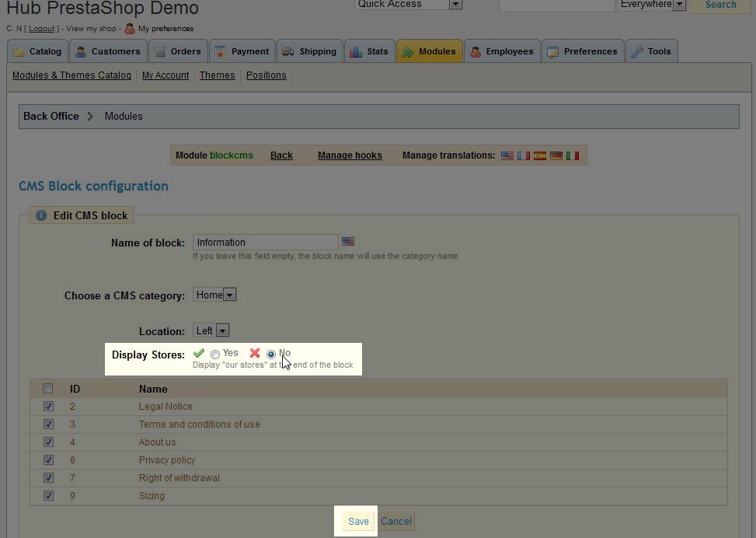Select the French flag translation icon

(x=524, y=155)
